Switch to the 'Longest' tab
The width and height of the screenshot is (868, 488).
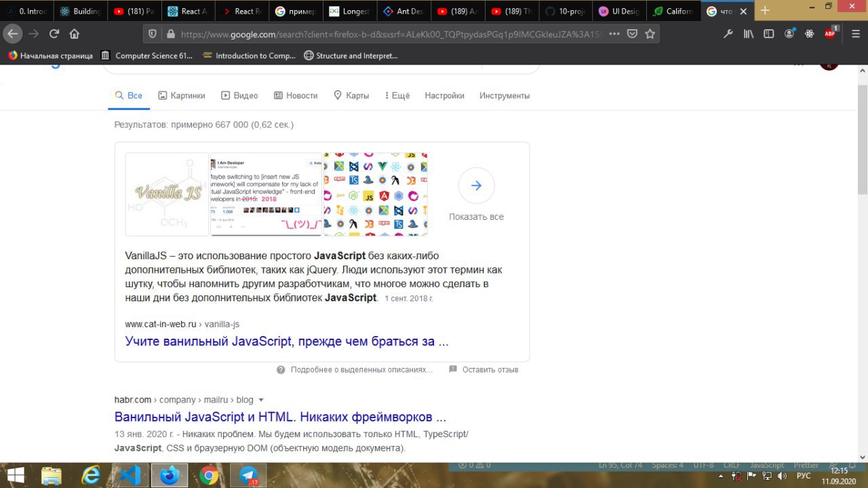pos(350,11)
